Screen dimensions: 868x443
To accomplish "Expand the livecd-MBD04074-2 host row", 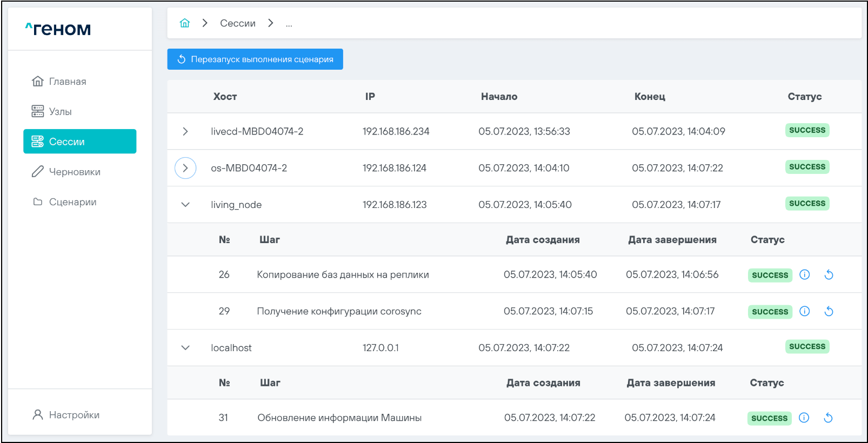I will pyautogui.click(x=185, y=131).
